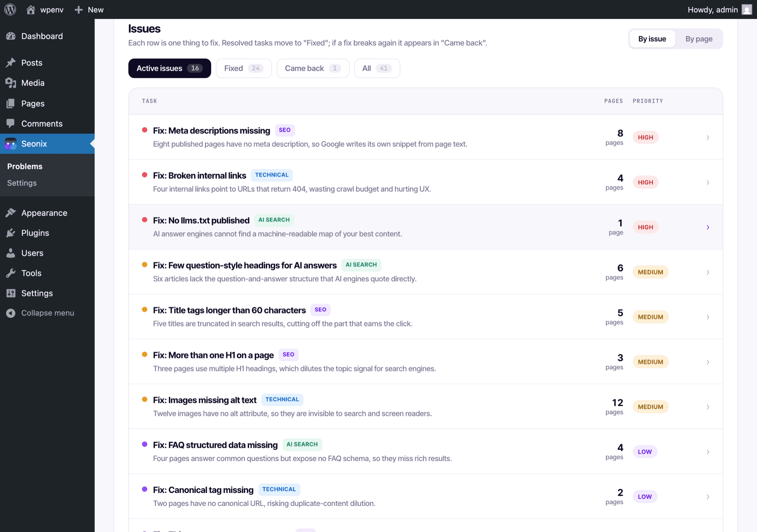Click the PRIORITY column header
The width and height of the screenshot is (757, 532).
[x=648, y=101]
